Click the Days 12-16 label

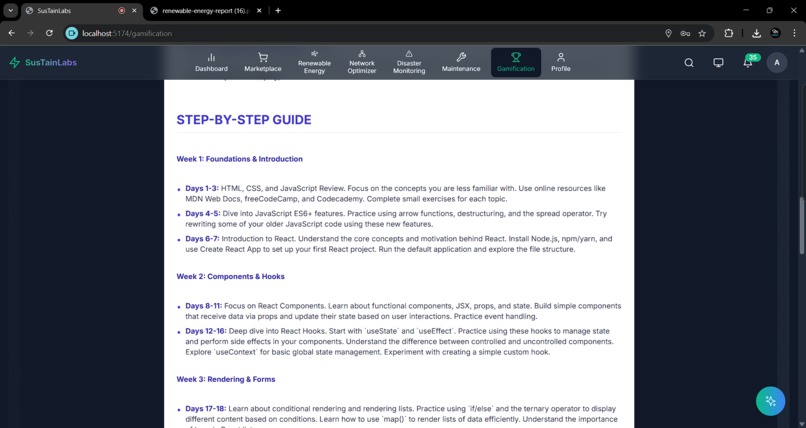206,331
